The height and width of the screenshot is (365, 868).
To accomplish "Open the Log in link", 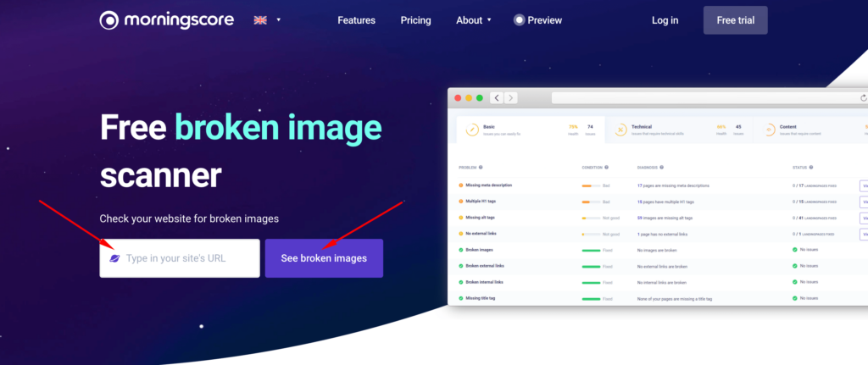I will tap(665, 20).
